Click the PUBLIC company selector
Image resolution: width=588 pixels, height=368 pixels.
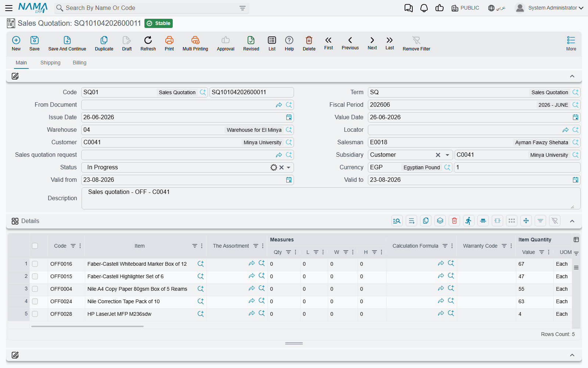pyautogui.click(x=465, y=8)
